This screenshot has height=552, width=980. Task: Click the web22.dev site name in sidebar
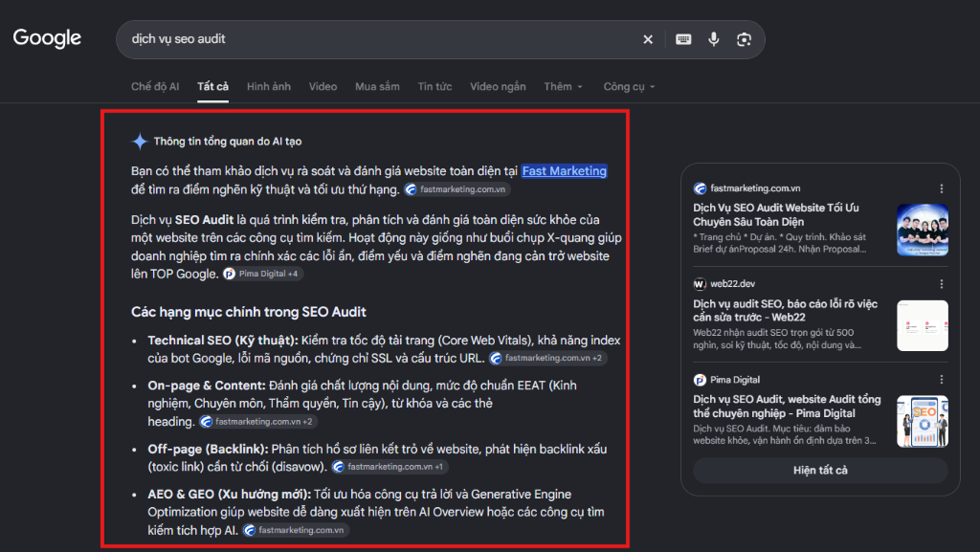732,284
